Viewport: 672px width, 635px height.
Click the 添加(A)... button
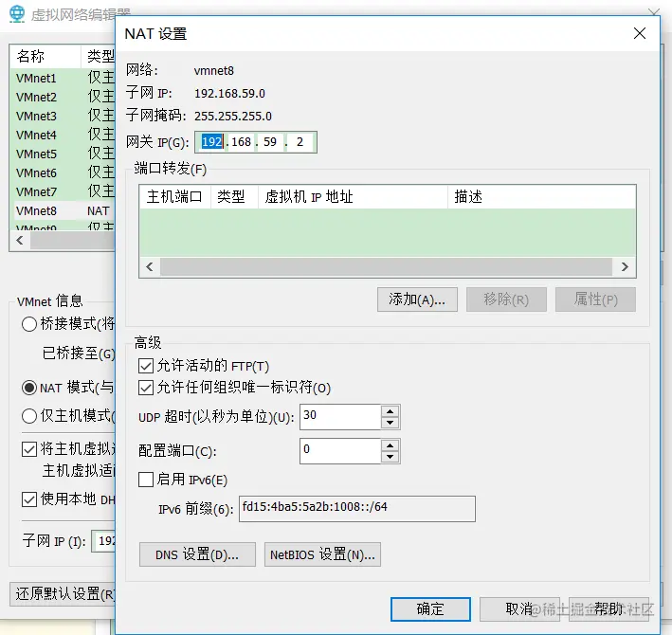[417, 299]
